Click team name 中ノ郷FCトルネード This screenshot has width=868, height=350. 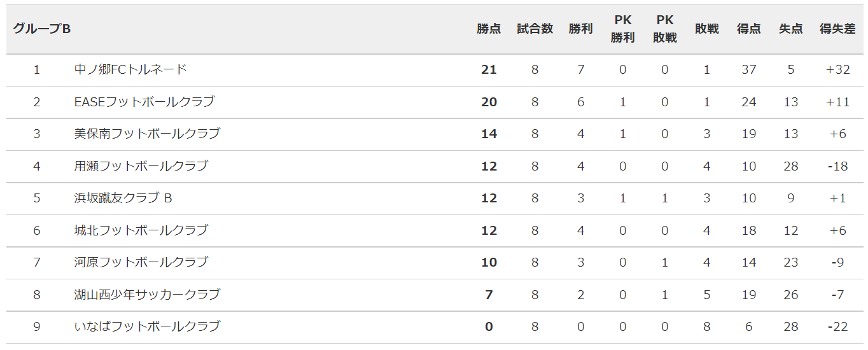(130, 69)
